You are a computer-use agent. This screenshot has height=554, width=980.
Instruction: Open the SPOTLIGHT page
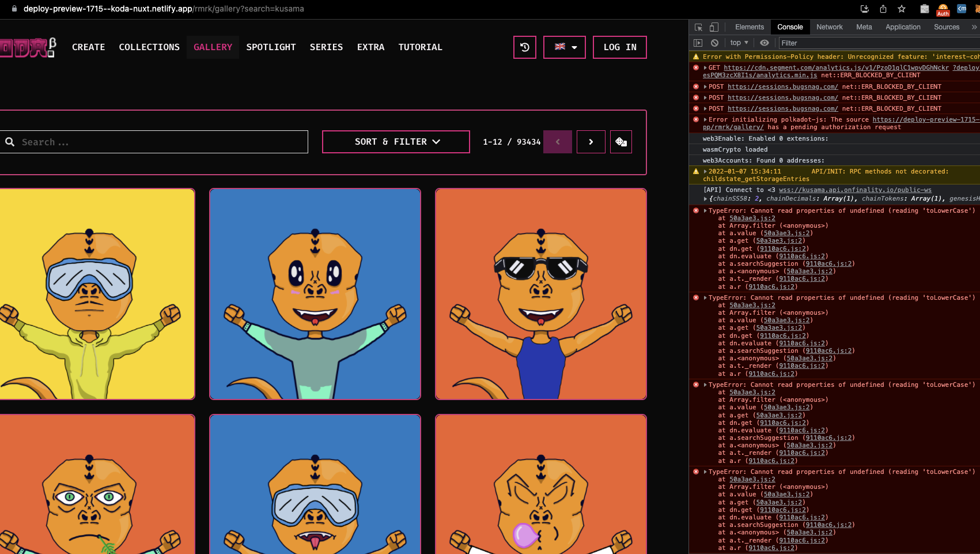[x=271, y=47]
